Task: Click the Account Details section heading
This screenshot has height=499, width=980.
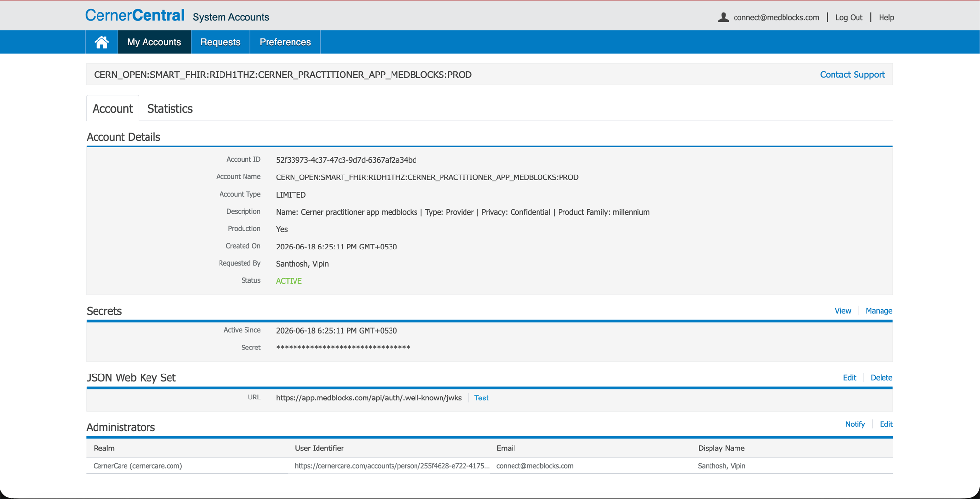Action: pyautogui.click(x=123, y=137)
